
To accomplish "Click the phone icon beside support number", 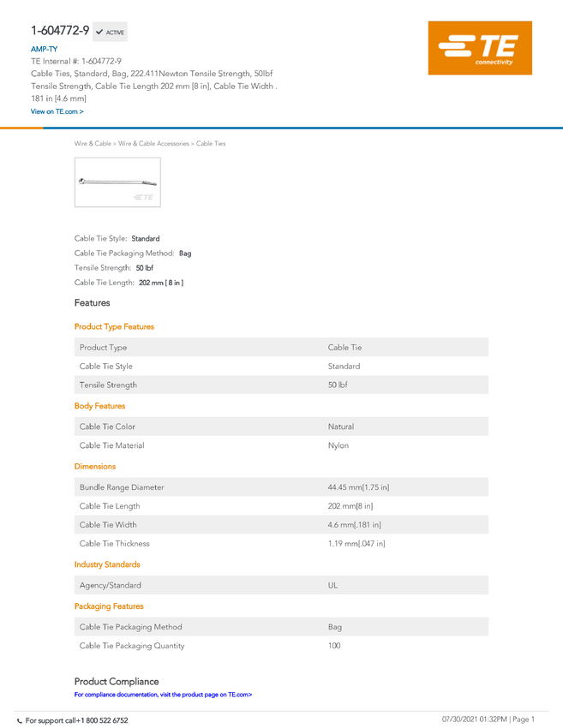I will [x=20, y=721].
